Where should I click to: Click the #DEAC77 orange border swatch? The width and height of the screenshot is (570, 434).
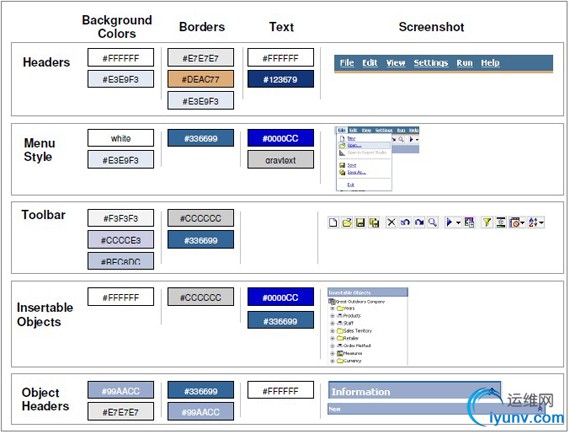(x=200, y=79)
